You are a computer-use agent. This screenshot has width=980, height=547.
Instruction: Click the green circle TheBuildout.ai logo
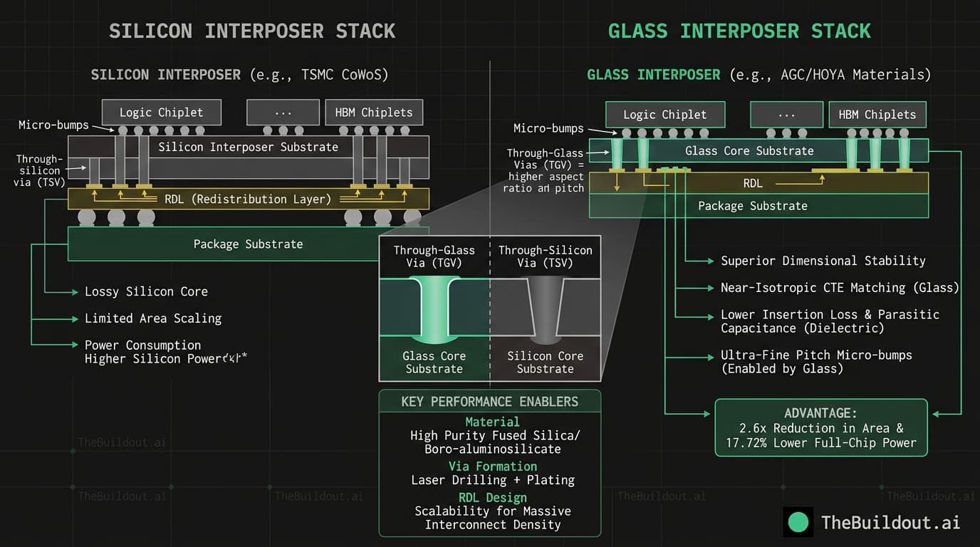pyautogui.click(x=798, y=522)
